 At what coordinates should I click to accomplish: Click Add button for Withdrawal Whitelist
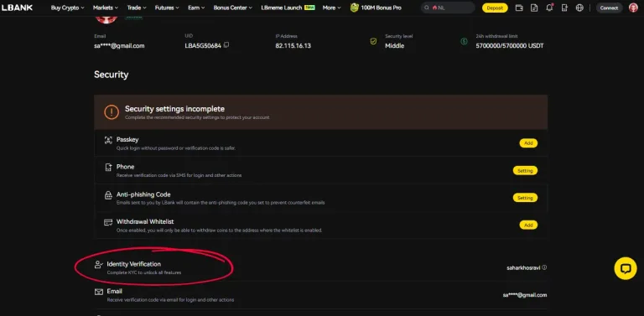528,225
